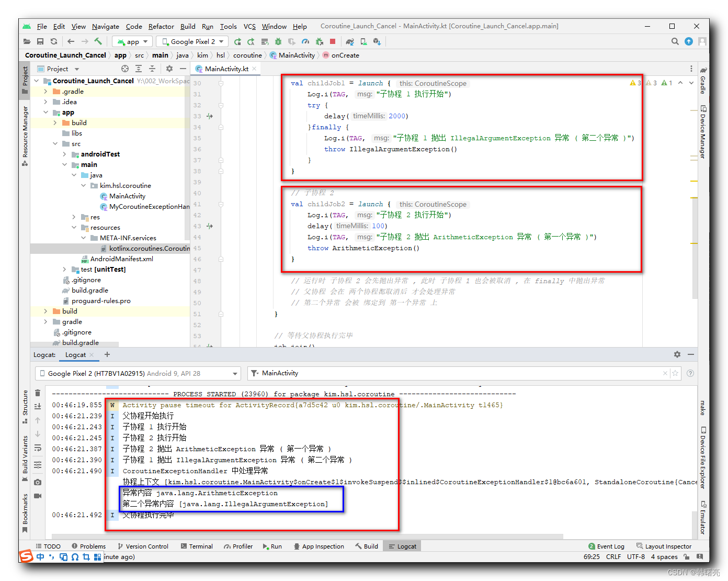Take a screenshot with the logcat camera icon
Viewport: 728px width, 581px height.
[x=38, y=482]
